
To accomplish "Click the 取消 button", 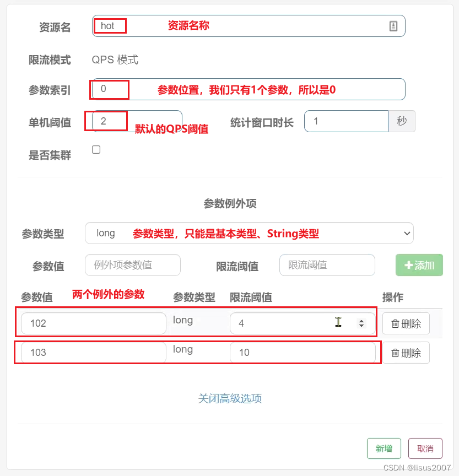I will pos(425,448).
